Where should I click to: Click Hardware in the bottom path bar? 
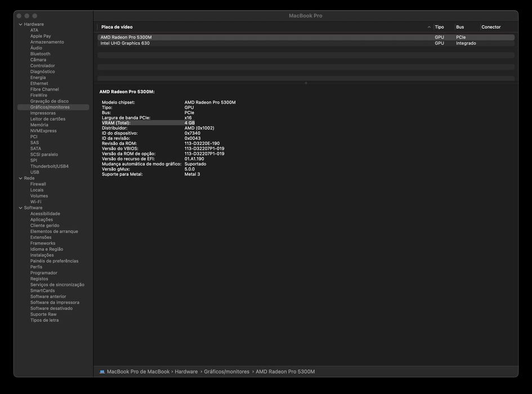pyautogui.click(x=186, y=371)
